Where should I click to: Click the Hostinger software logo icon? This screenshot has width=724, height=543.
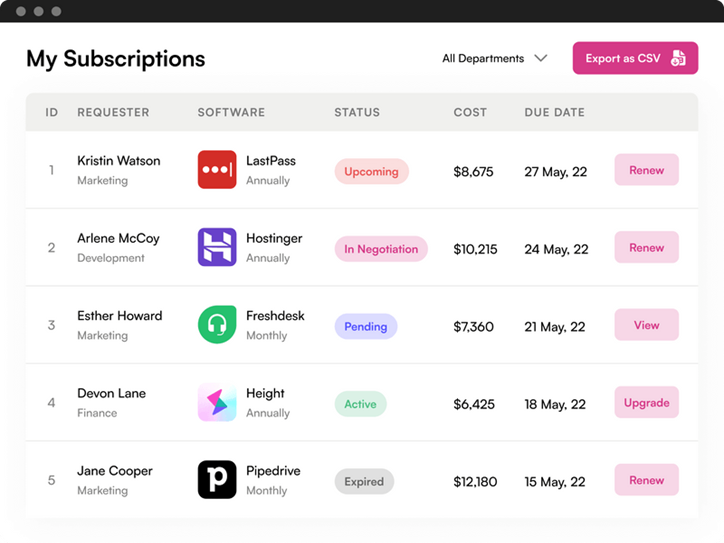click(x=217, y=248)
